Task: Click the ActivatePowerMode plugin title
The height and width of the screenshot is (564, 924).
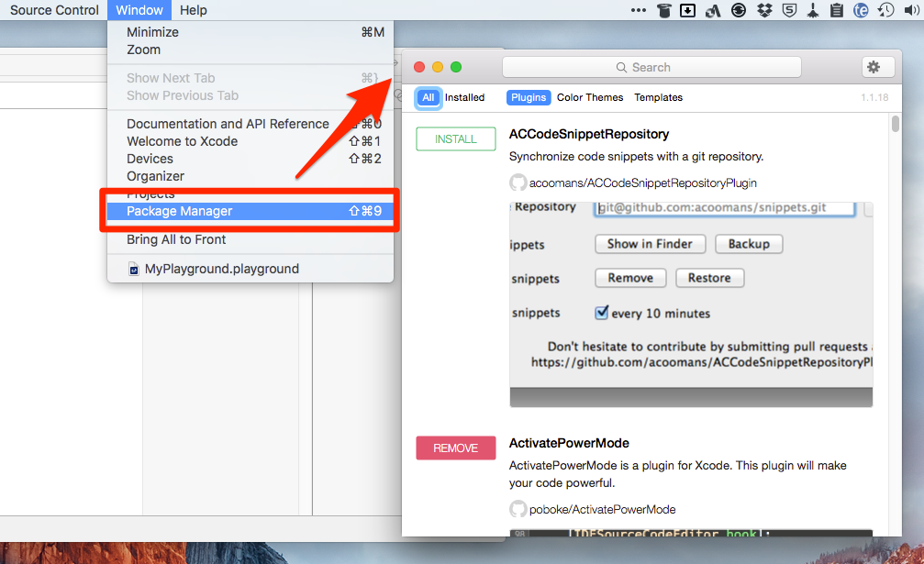Action: point(569,443)
